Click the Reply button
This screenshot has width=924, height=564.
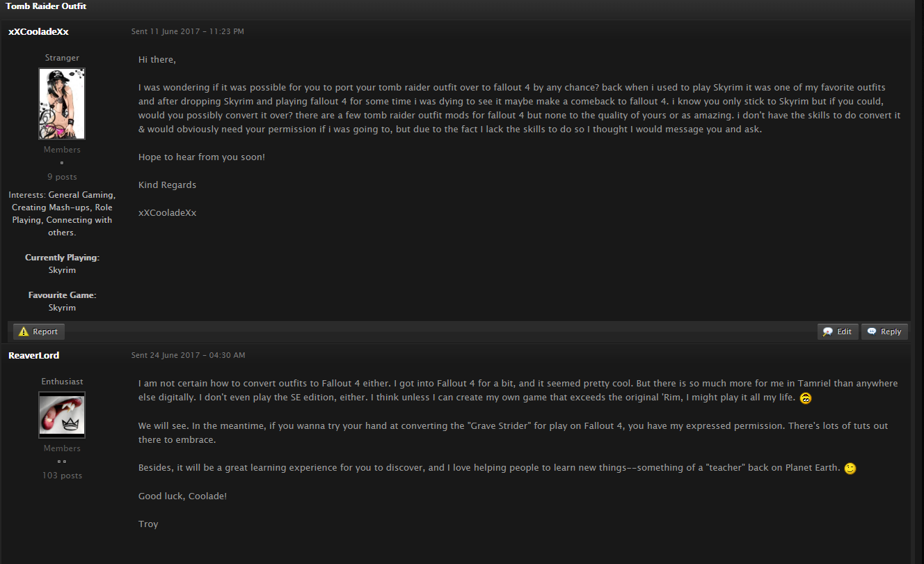pyautogui.click(x=884, y=331)
